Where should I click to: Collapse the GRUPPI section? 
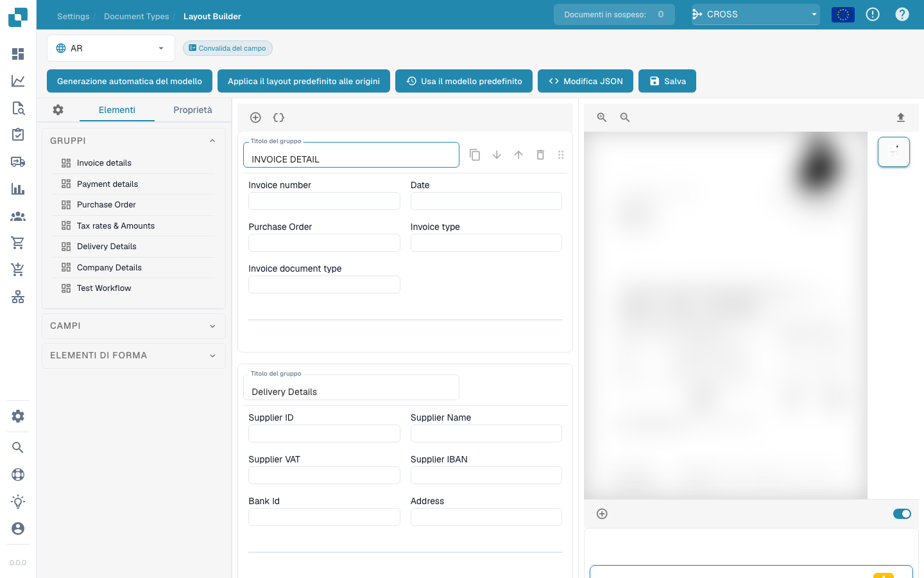[x=133, y=141]
